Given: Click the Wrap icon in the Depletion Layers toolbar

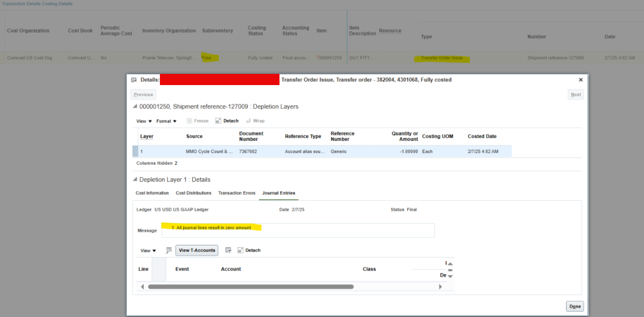Looking at the screenshot, I should pos(247,121).
